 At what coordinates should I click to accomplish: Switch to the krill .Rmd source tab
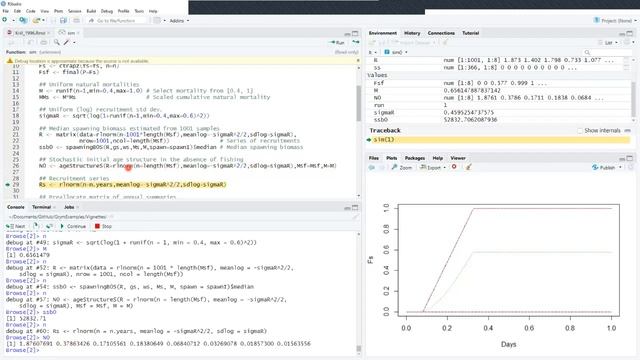coord(30,33)
